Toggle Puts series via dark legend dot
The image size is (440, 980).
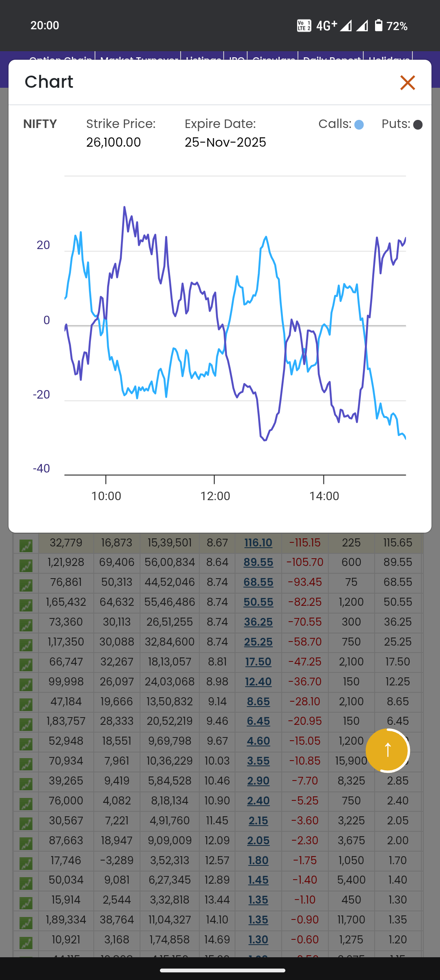[x=418, y=125]
